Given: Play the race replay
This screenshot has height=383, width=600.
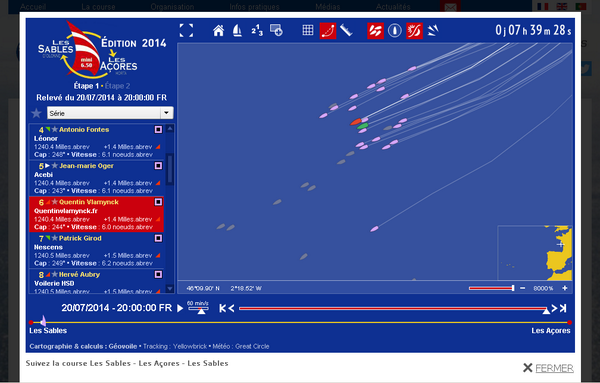Looking at the screenshot, I should pos(180,308).
